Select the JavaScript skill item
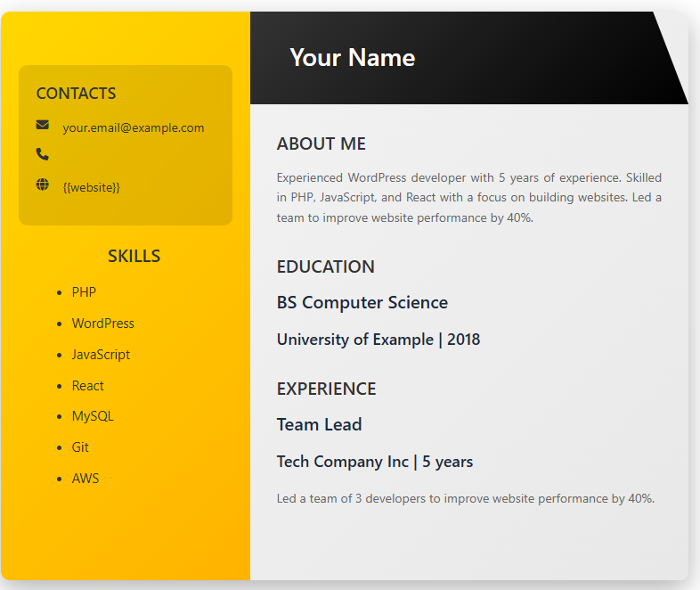The width and height of the screenshot is (700, 590). pos(101,355)
